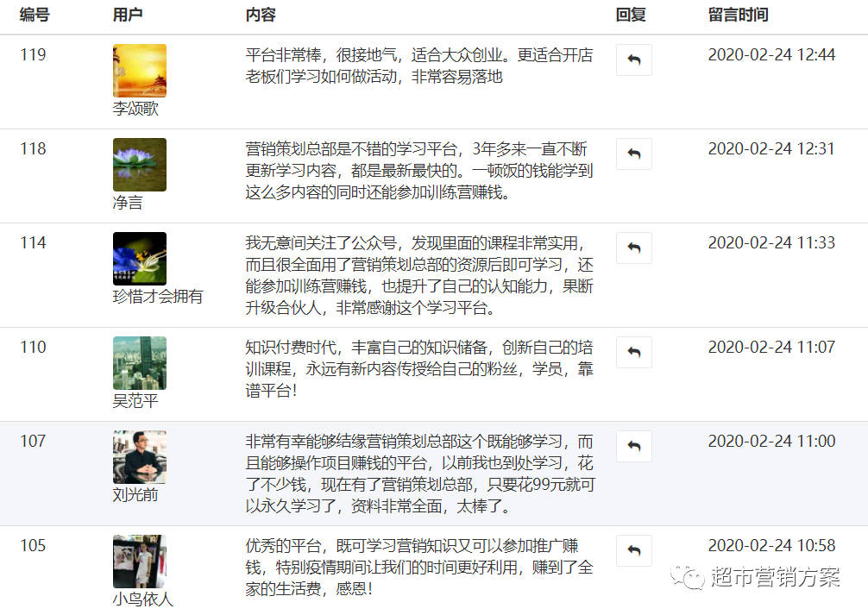Click comment text starting 优秀的平台

[x=419, y=567]
